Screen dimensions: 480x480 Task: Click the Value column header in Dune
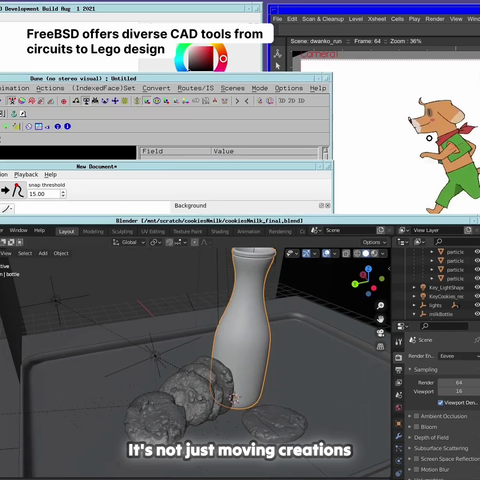[265, 151]
